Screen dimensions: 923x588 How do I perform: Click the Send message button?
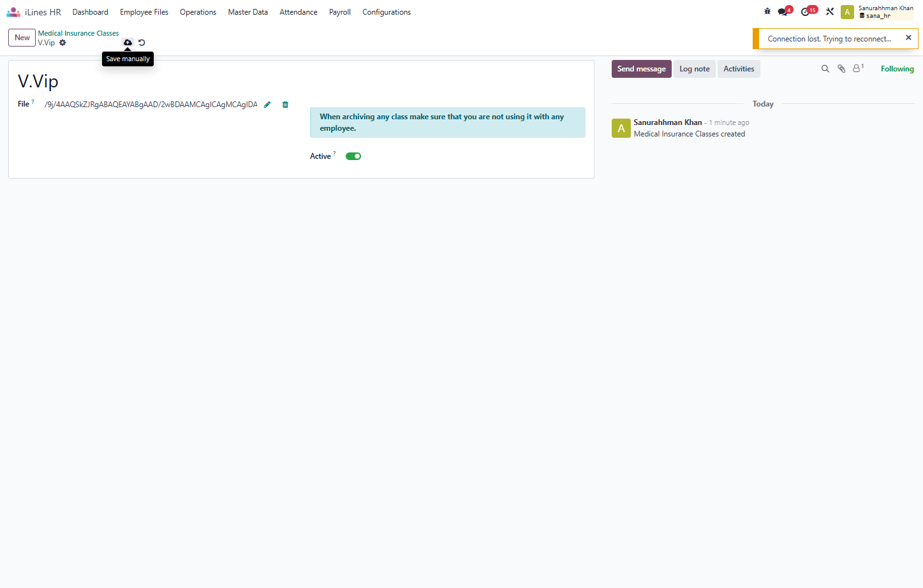[642, 69]
